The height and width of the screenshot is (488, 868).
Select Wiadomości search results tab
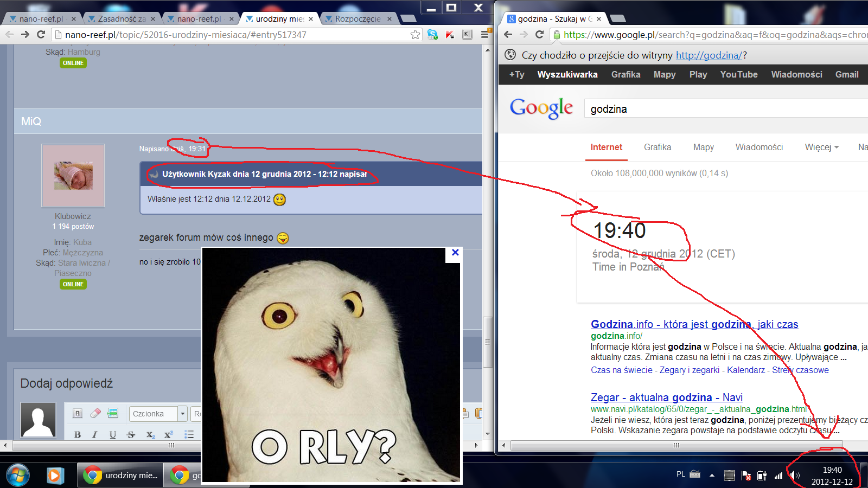(759, 147)
